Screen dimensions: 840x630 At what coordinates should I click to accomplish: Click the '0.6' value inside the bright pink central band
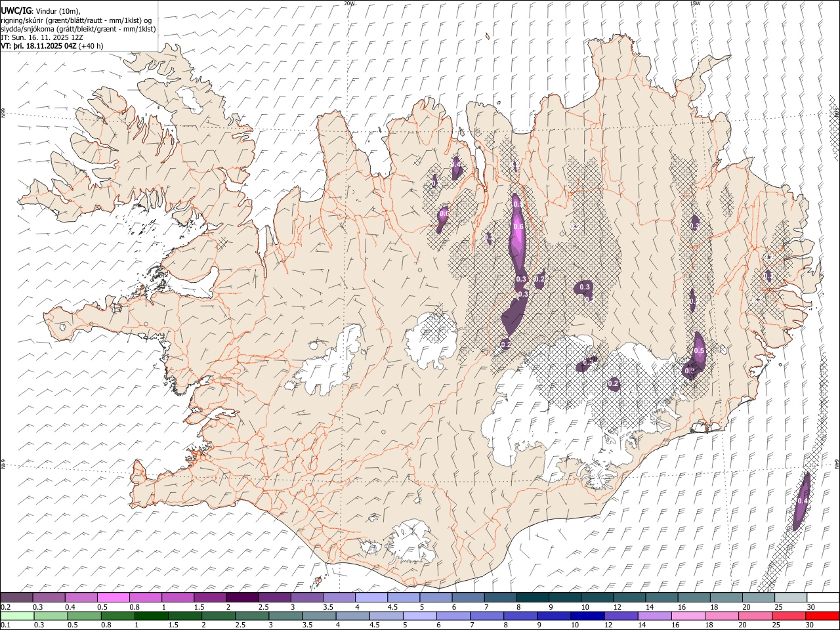[518, 227]
